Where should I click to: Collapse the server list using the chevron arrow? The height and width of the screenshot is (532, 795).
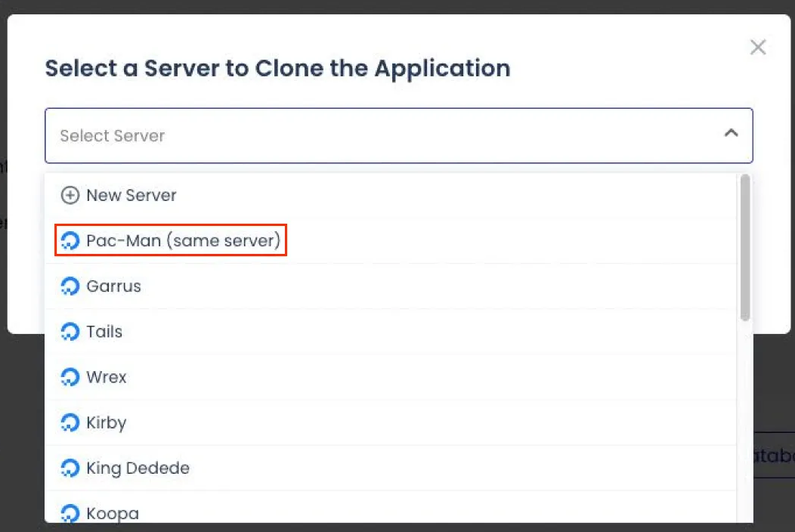click(x=730, y=134)
